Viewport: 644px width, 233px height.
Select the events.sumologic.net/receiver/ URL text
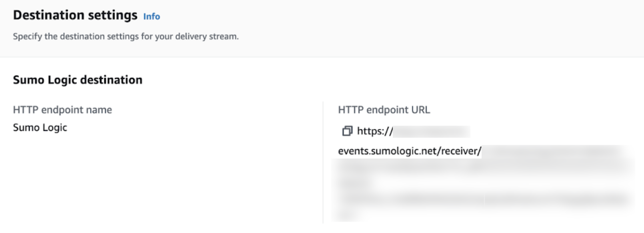coord(409,151)
